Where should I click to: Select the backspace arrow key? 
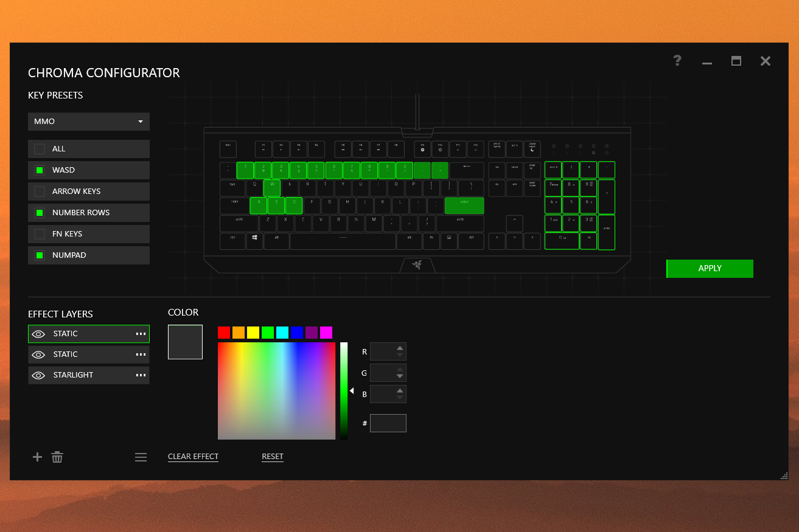tap(467, 170)
